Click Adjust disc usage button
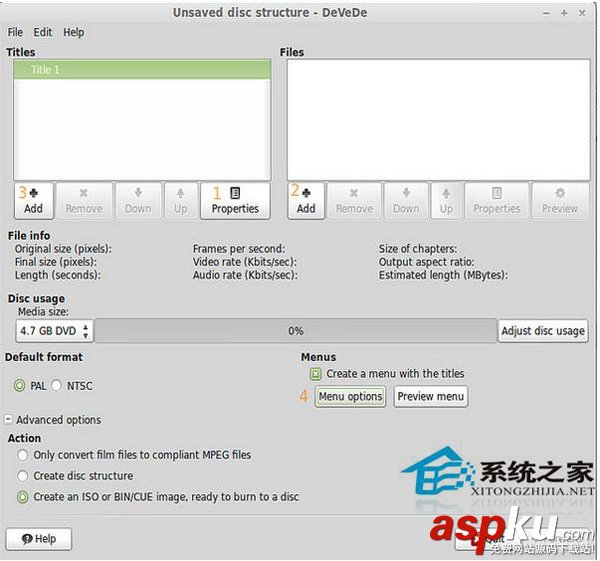 (x=543, y=331)
